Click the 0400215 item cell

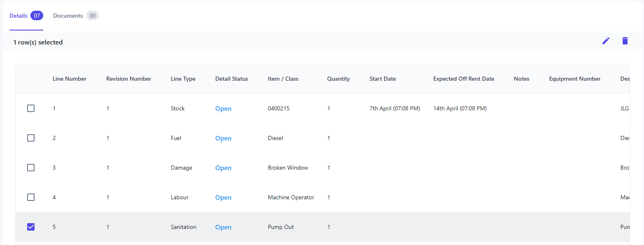(x=278, y=108)
